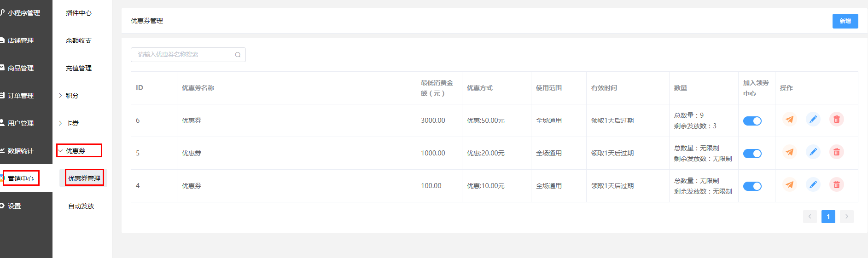Delete coupon ID 6 with trash icon

point(837,120)
